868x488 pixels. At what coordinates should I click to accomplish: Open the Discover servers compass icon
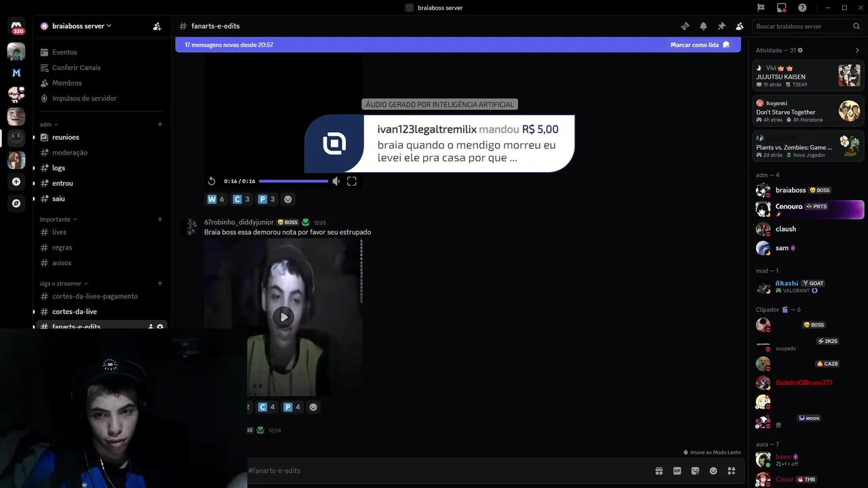click(x=16, y=203)
